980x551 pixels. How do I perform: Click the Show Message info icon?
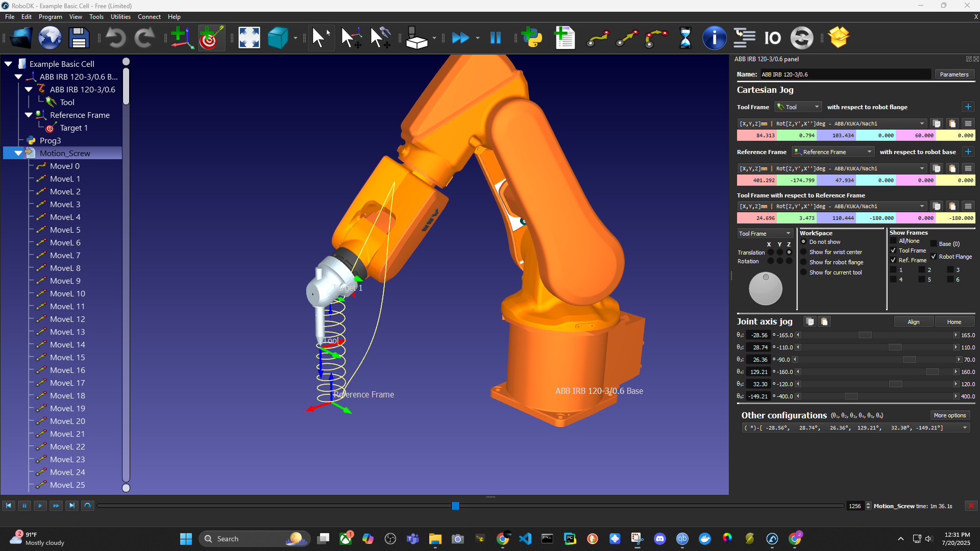point(715,38)
